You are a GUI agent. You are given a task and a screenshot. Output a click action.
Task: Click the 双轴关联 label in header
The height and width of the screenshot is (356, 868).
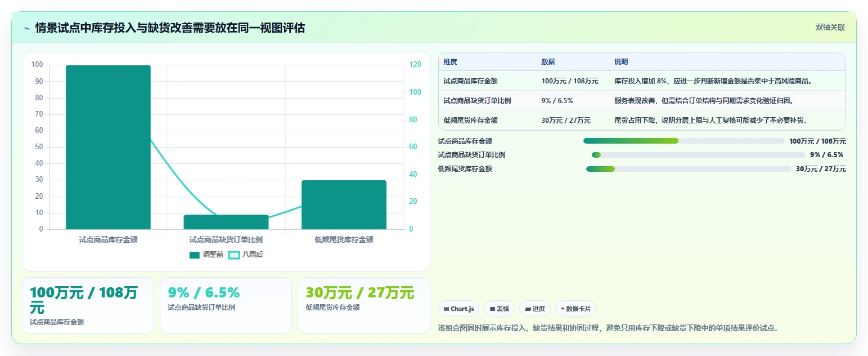(830, 27)
